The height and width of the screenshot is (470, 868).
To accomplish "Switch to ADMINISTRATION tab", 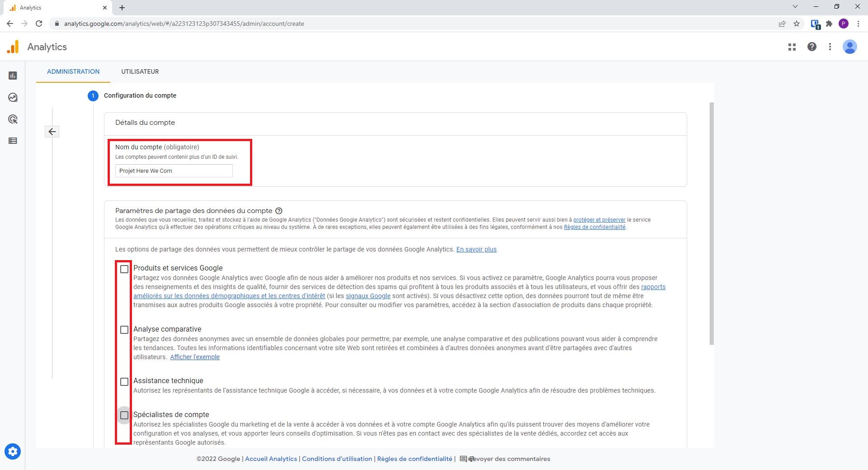I will 73,71.
